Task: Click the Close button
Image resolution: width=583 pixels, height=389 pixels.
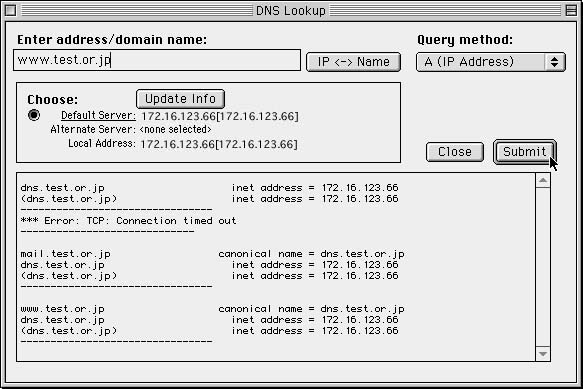Action: pyautogui.click(x=455, y=152)
